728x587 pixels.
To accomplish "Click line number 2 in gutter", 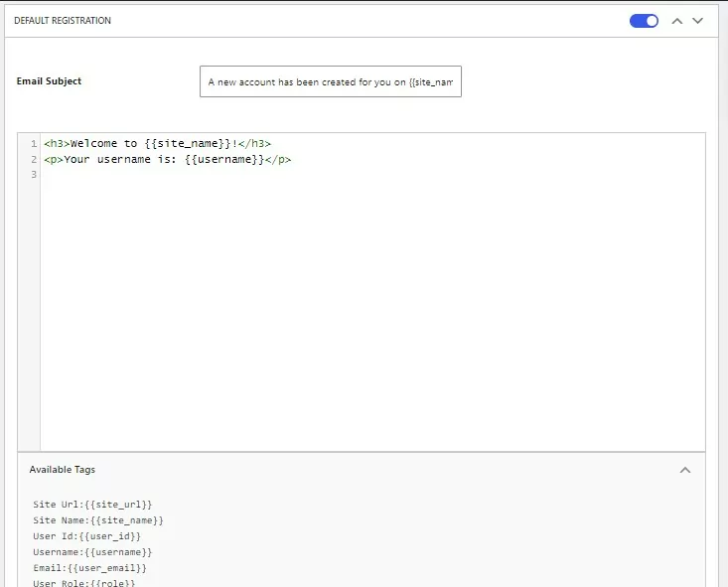I will [34, 159].
